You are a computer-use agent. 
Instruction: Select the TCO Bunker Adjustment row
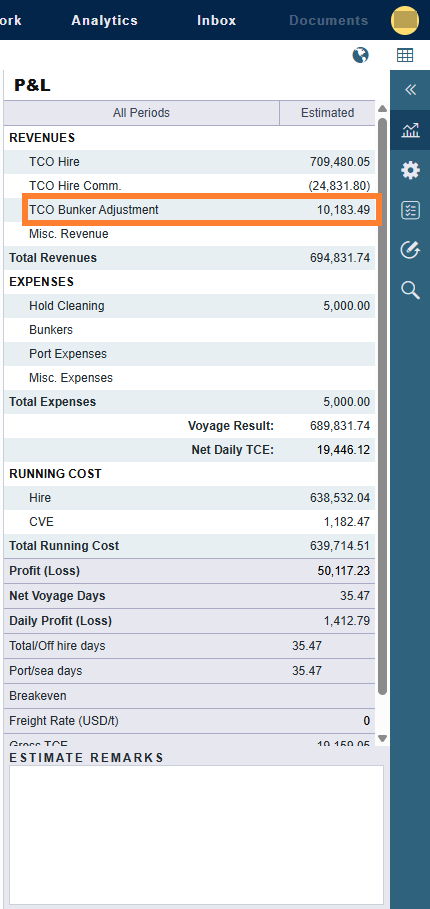pos(190,210)
